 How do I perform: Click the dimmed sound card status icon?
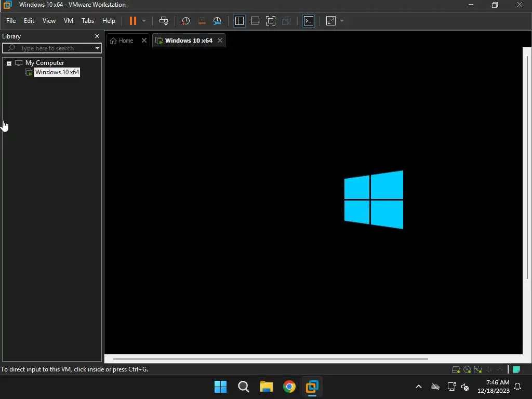click(x=500, y=369)
